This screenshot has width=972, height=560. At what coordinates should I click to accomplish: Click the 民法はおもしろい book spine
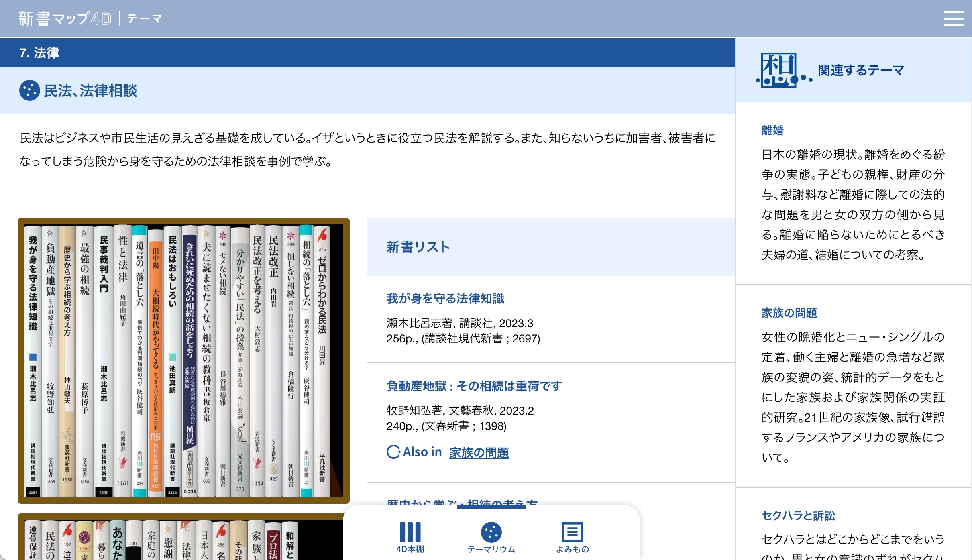pyautogui.click(x=173, y=361)
